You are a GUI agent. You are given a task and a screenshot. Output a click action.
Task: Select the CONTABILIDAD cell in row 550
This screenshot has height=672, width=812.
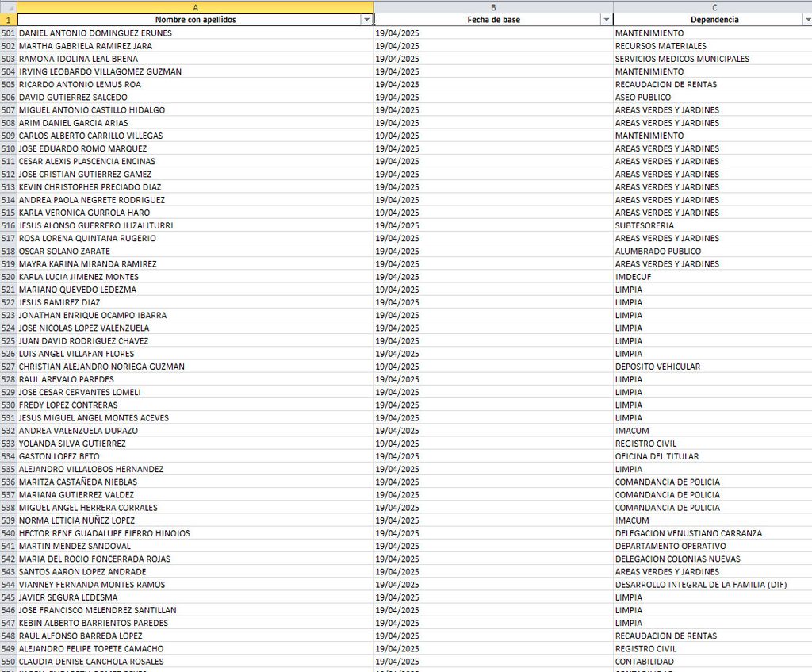(x=713, y=662)
